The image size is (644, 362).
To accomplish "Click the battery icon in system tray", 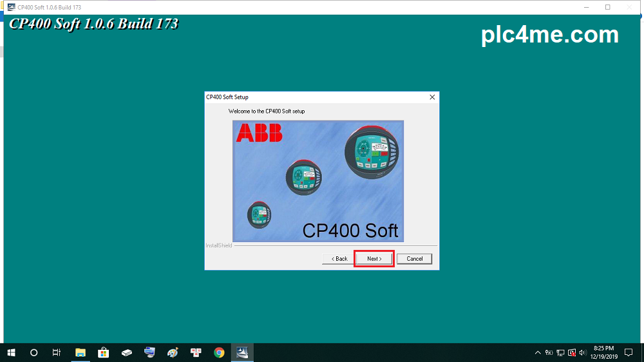I will 549,352.
